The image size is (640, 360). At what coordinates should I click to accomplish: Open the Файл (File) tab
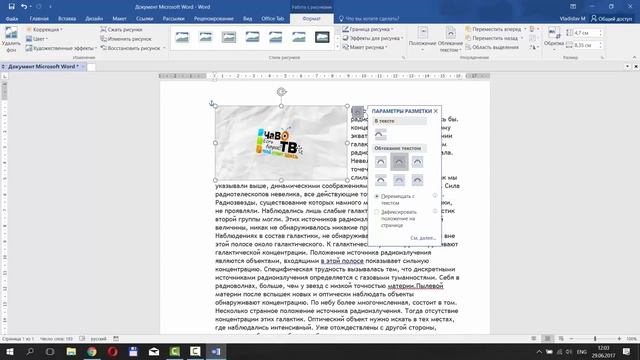click(x=11, y=19)
